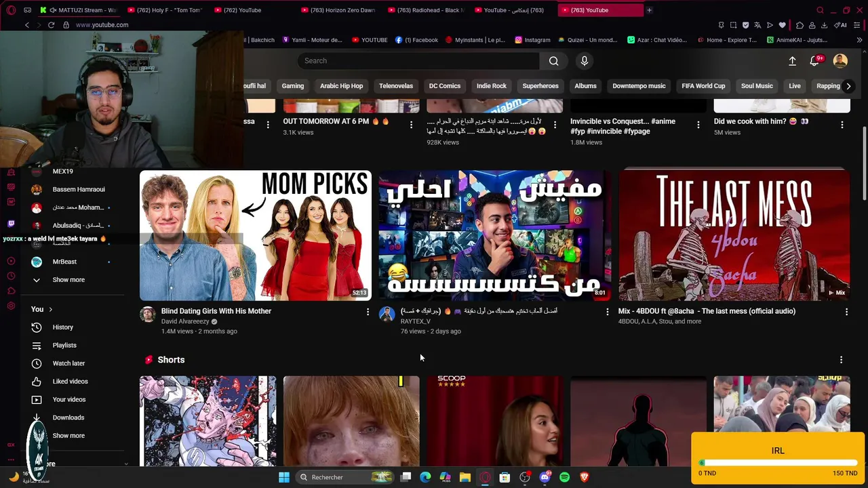This screenshot has width=868, height=488.
Task: Open a new browser tab with plus
Action: tap(649, 10)
